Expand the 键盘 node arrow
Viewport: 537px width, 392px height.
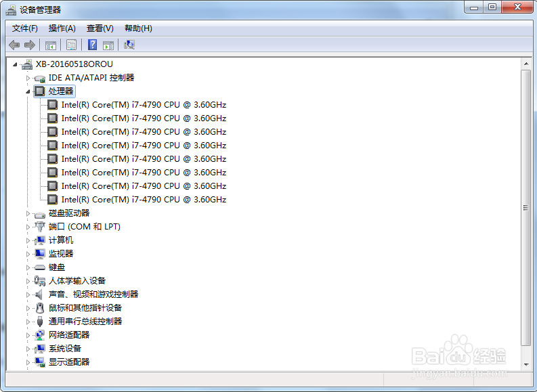coord(28,267)
